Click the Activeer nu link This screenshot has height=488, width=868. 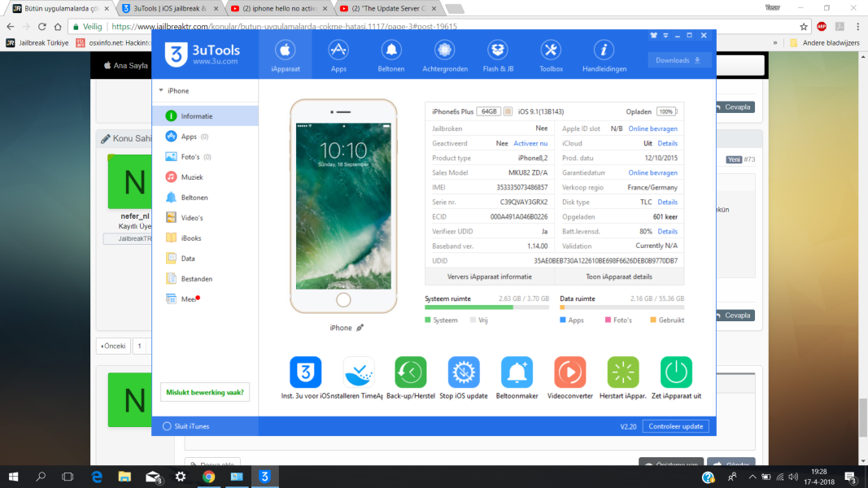[x=530, y=143]
